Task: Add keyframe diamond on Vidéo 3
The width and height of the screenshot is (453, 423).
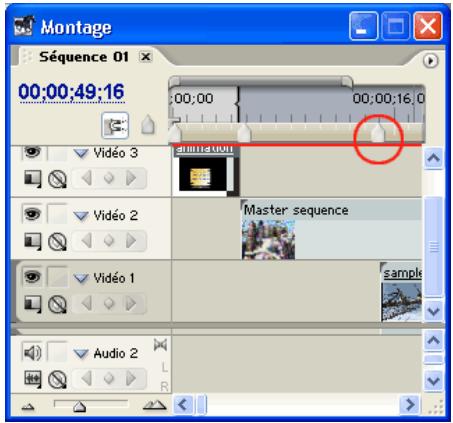Action: 109,178
